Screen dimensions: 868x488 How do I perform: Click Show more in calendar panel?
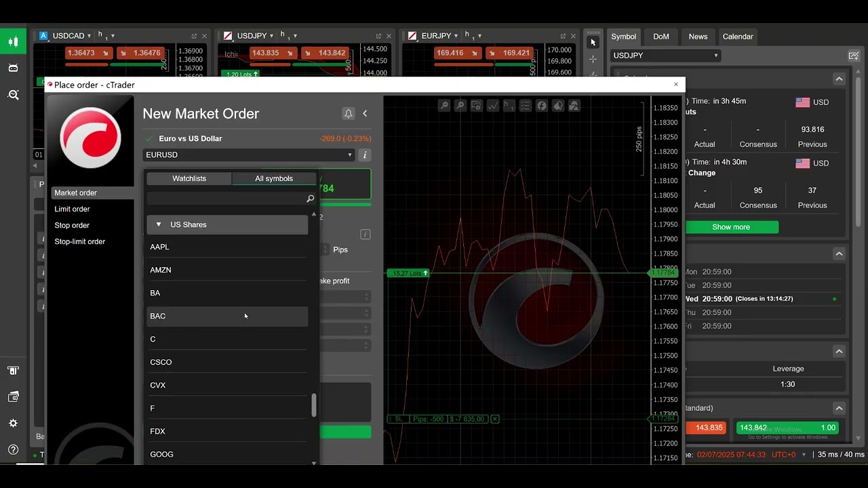coord(731,227)
